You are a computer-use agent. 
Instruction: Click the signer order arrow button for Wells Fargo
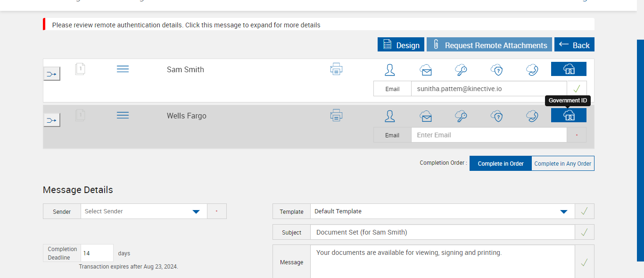[x=52, y=120]
